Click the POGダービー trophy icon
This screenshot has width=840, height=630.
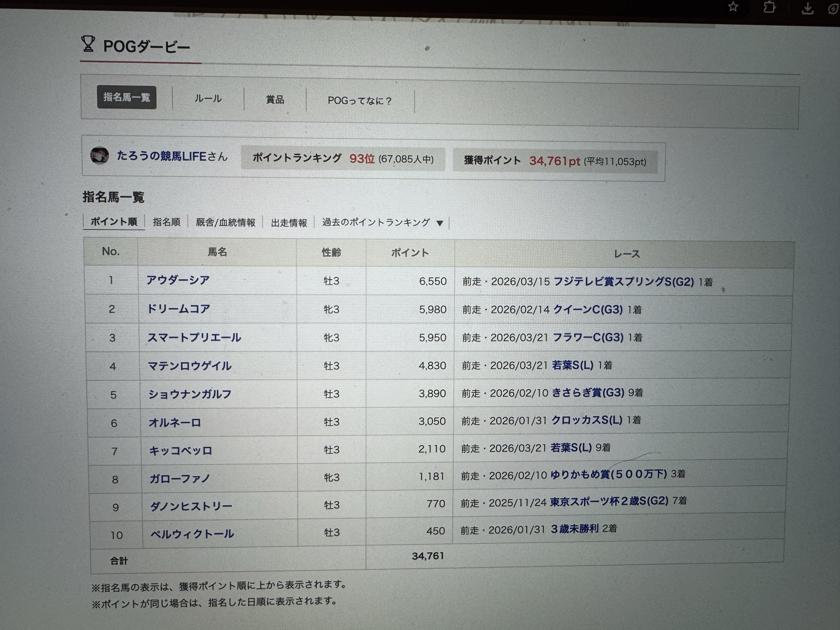88,44
